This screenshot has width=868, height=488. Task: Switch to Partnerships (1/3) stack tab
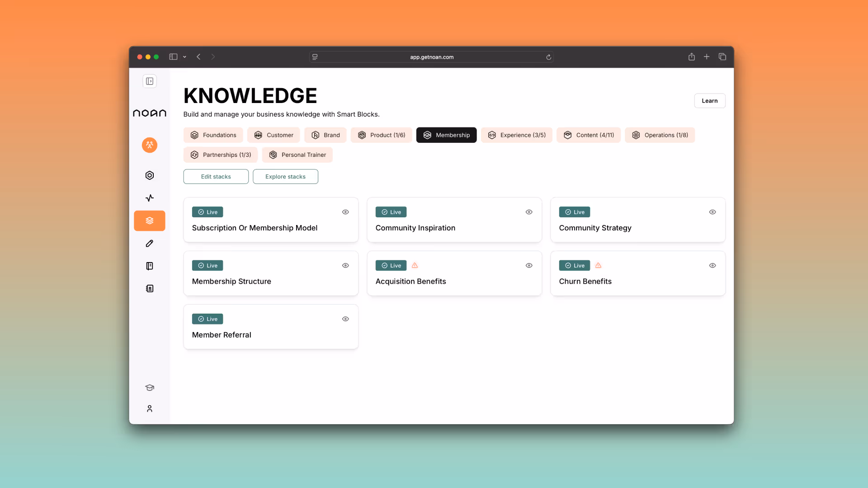pyautogui.click(x=221, y=155)
